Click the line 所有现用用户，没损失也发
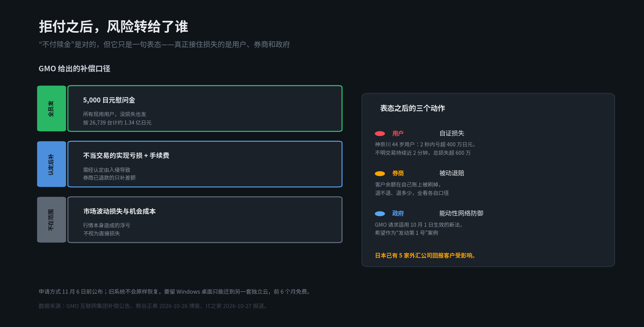The height and width of the screenshot is (327, 644). coord(114,114)
